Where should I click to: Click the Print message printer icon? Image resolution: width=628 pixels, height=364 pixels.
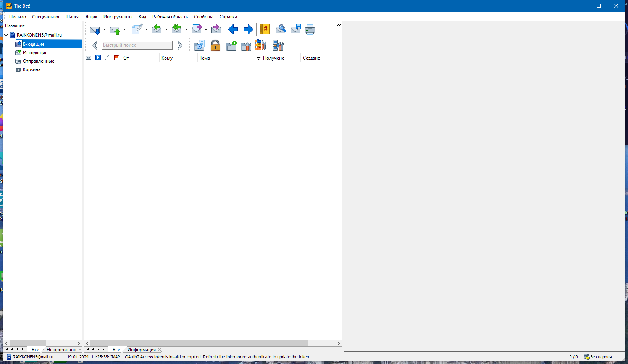310,29
